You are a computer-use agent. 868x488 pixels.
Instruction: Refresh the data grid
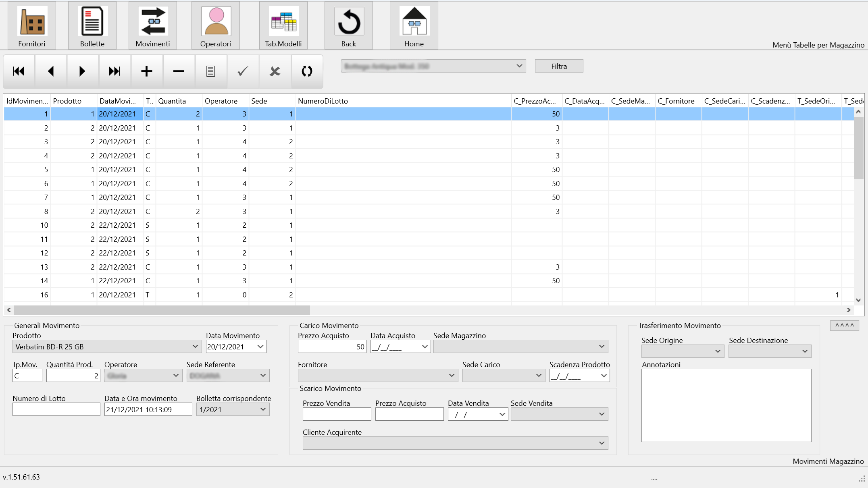[307, 71]
